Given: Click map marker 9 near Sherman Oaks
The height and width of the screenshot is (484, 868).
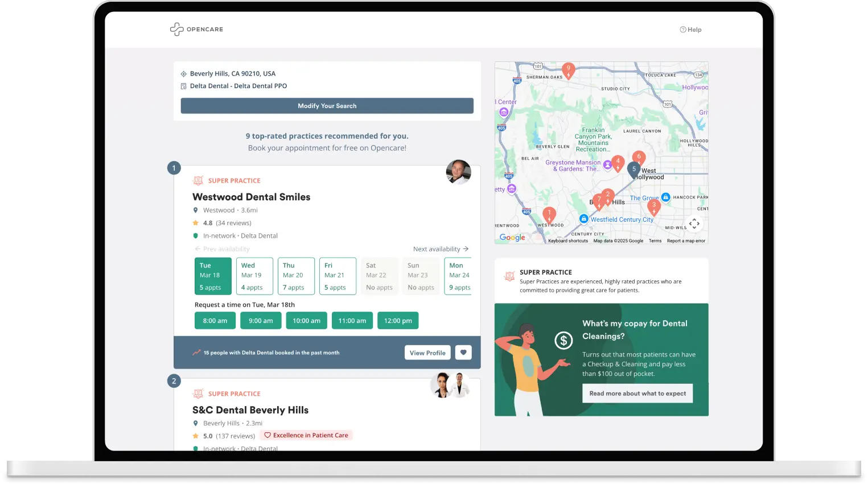Looking at the screenshot, I should point(568,71).
